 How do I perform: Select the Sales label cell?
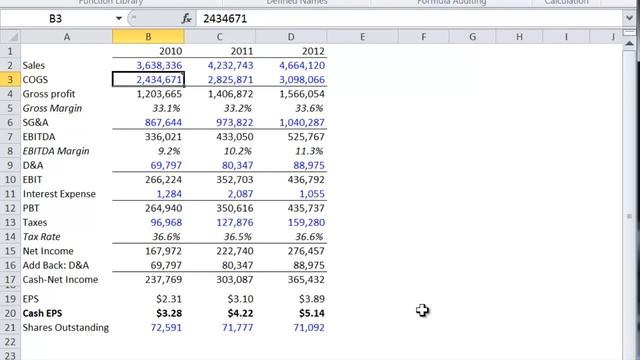[67, 65]
